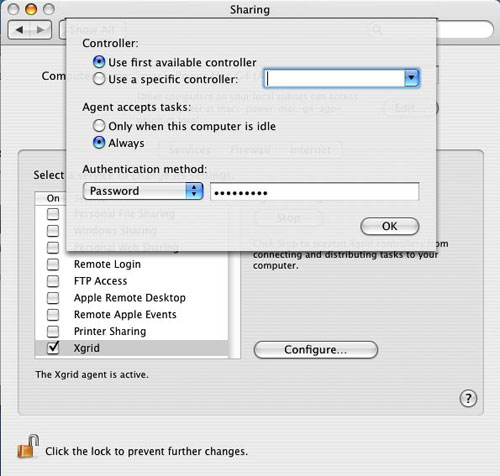Go forward with the right arrow button

pos(41,30)
